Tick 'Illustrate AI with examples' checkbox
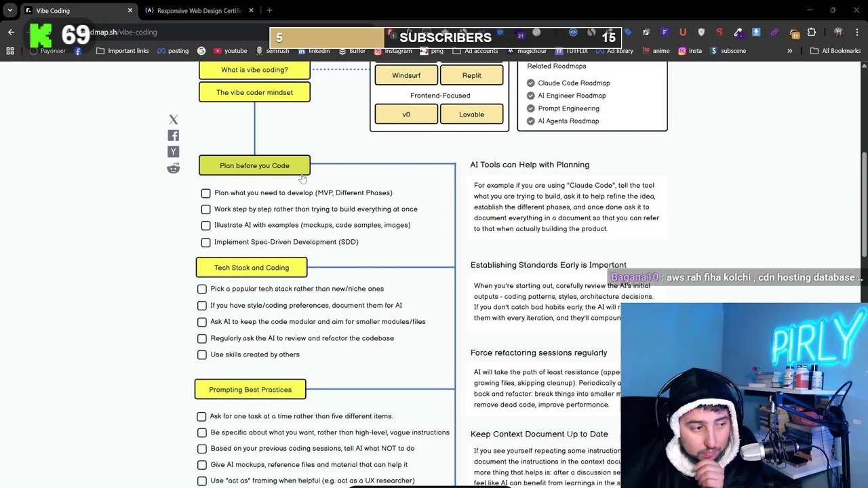Viewport: 868px width, 488px height. [x=205, y=226]
